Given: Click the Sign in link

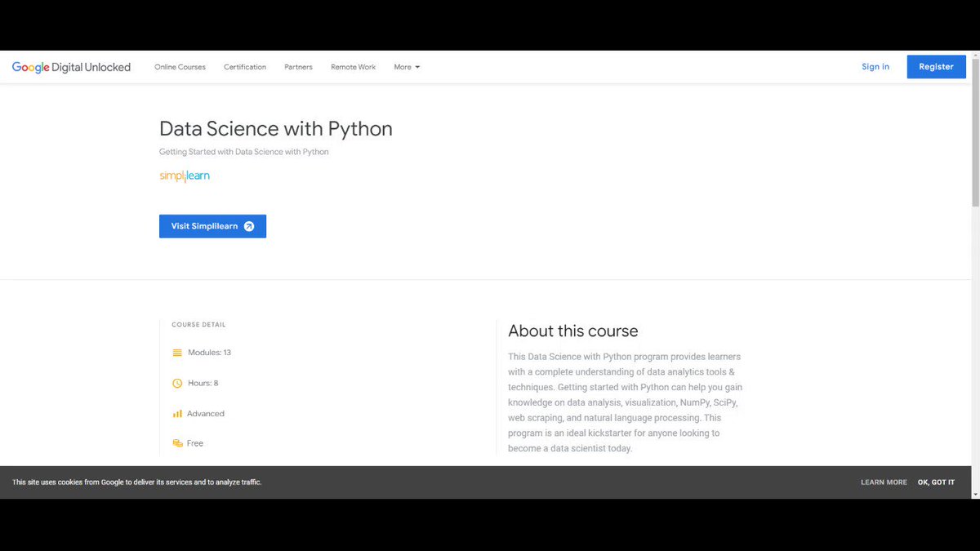Looking at the screenshot, I should 875,67.
